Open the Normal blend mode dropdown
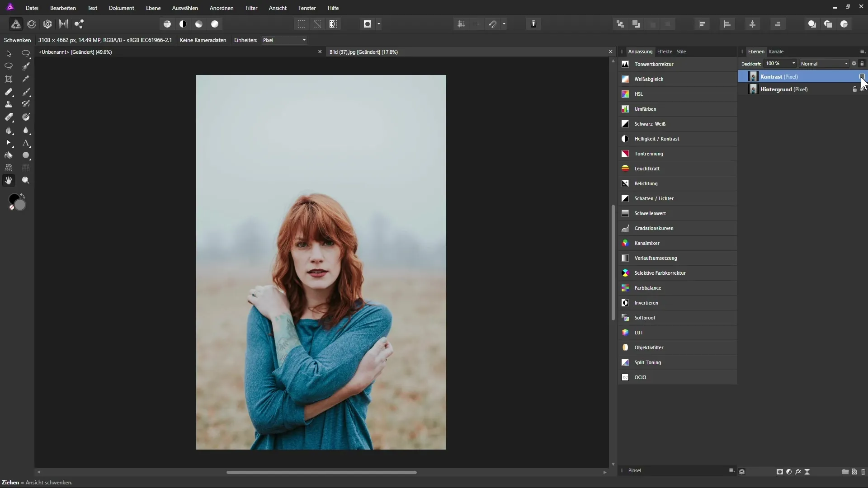Viewport: 868px width, 488px height. click(x=824, y=64)
